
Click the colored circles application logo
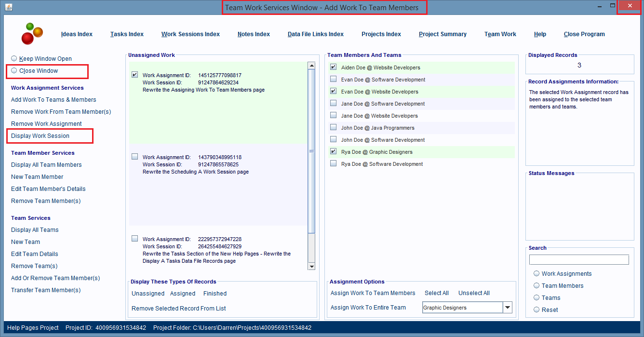coord(32,34)
